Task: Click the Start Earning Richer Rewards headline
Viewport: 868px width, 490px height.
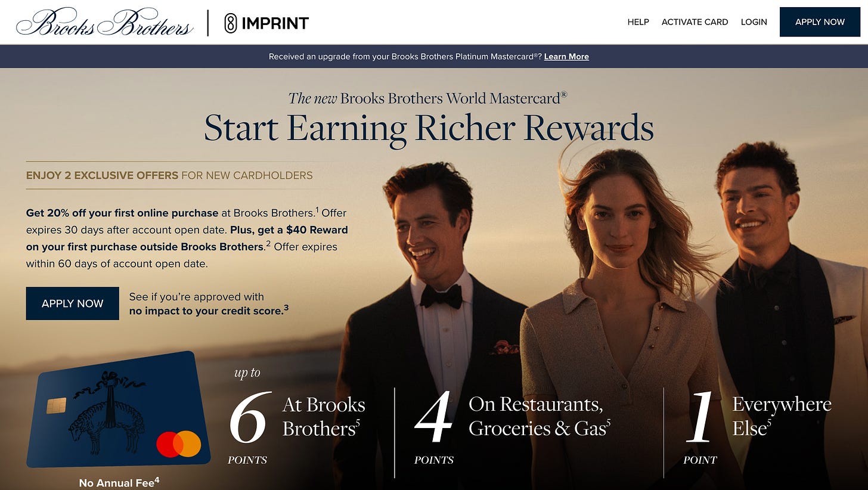Action: [x=429, y=128]
